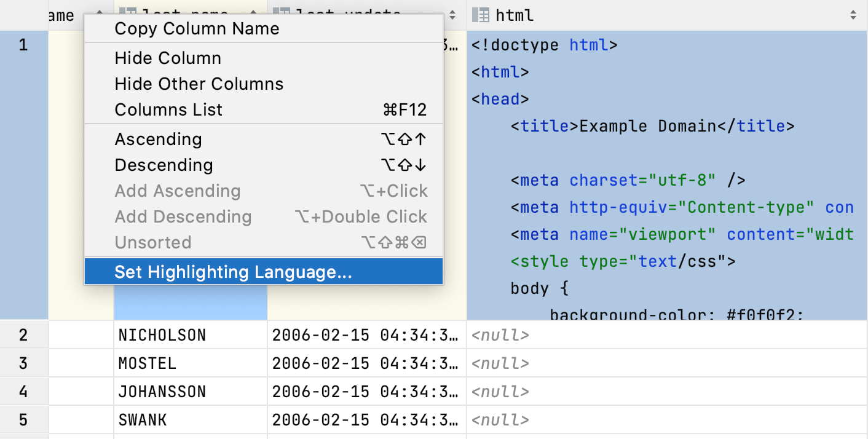Sort the column Ascending via the menu

coord(158,139)
